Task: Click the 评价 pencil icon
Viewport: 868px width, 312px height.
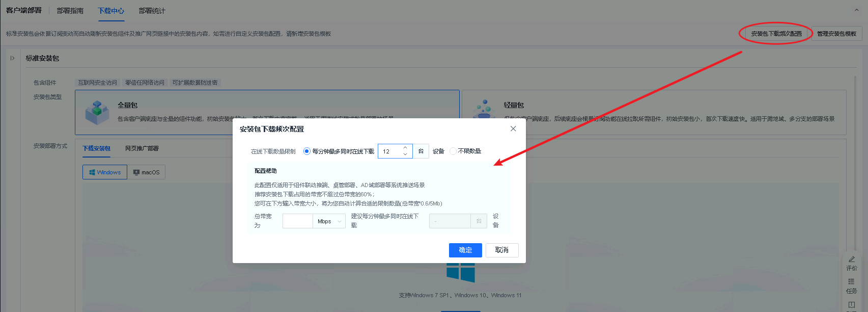Action: pos(852,259)
